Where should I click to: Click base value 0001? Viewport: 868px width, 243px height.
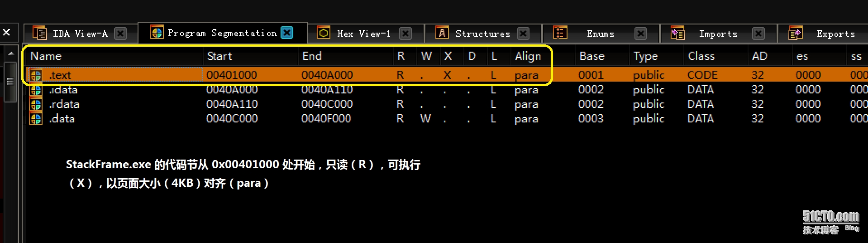click(591, 75)
